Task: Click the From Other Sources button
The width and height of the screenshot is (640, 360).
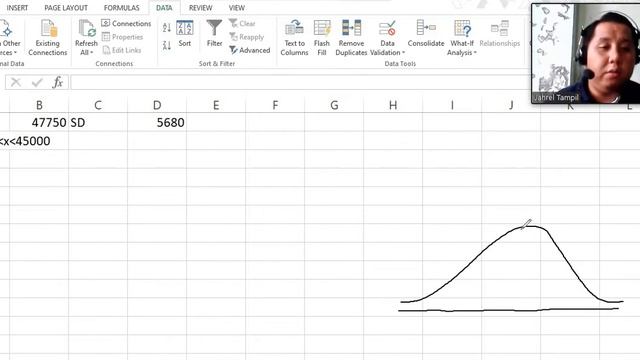Action: (x=9, y=38)
